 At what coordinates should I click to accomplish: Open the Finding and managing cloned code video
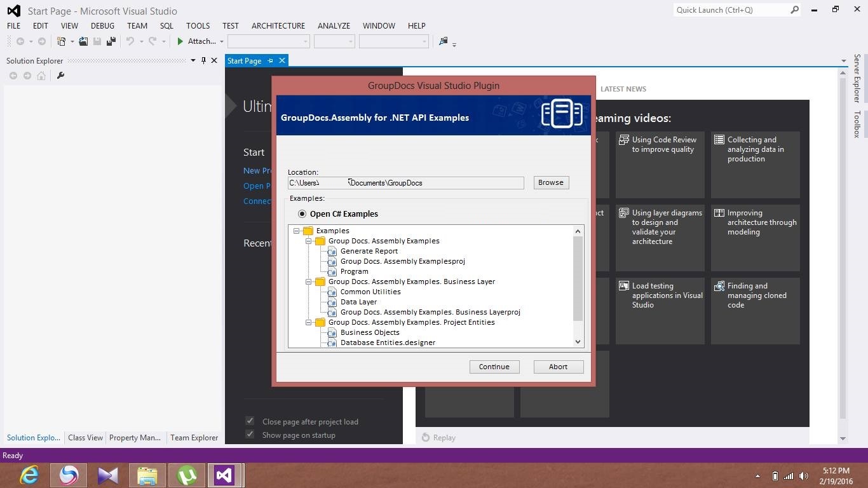(x=756, y=311)
